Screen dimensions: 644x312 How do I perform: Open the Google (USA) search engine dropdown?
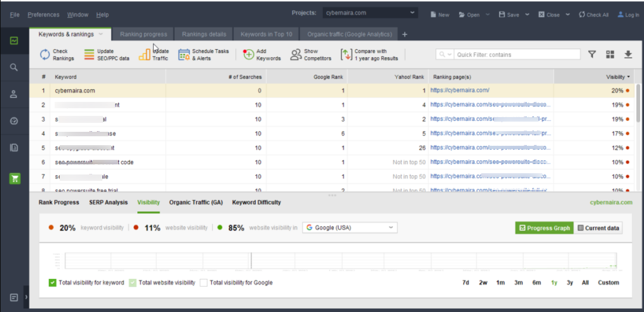350,228
